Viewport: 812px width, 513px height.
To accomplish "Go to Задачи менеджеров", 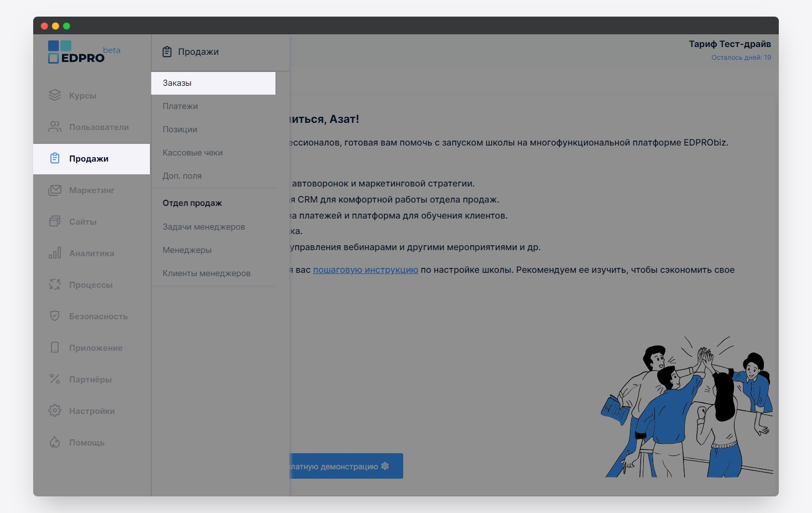I will [x=204, y=227].
